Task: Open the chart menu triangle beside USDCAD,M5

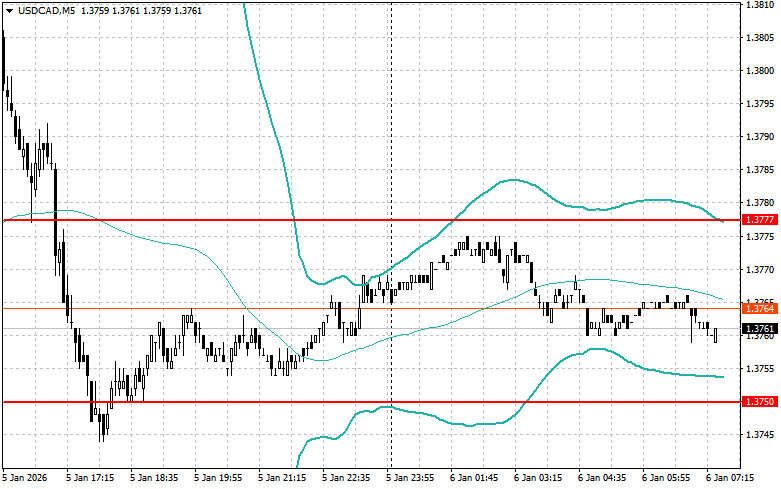Action: [x=9, y=10]
